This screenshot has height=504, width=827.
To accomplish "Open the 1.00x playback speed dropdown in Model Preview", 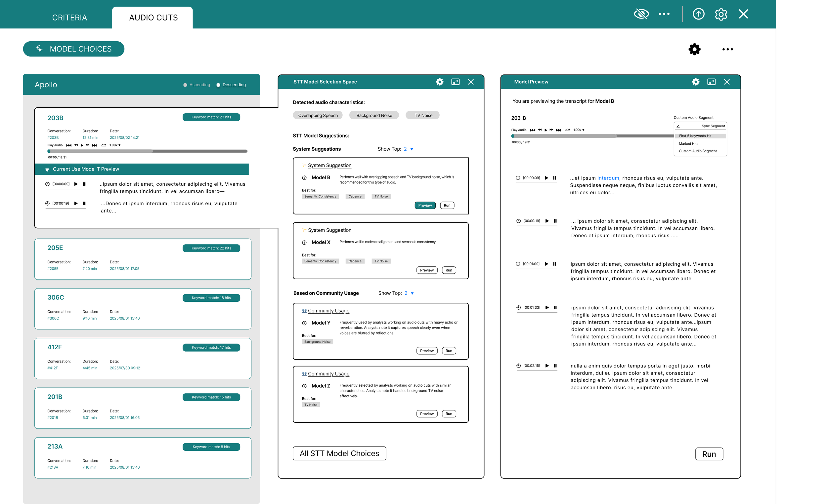I will pyautogui.click(x=579, y=130).
